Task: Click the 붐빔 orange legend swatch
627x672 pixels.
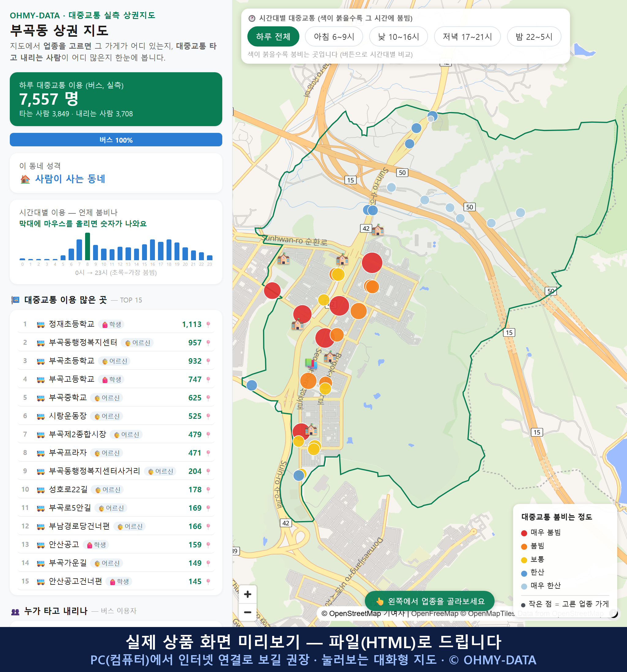Action: click(x=524, y=546)
